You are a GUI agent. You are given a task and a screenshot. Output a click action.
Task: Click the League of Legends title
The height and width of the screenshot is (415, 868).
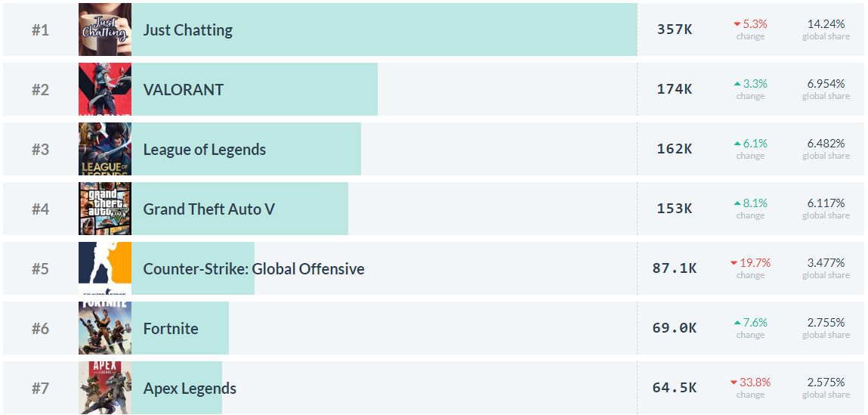[x=204, y=150]
